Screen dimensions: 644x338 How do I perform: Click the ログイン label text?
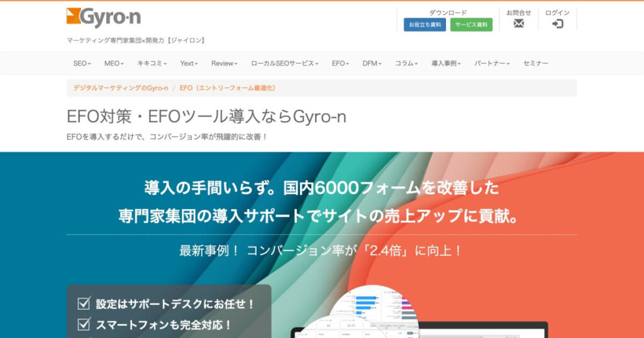pos(557,13)
